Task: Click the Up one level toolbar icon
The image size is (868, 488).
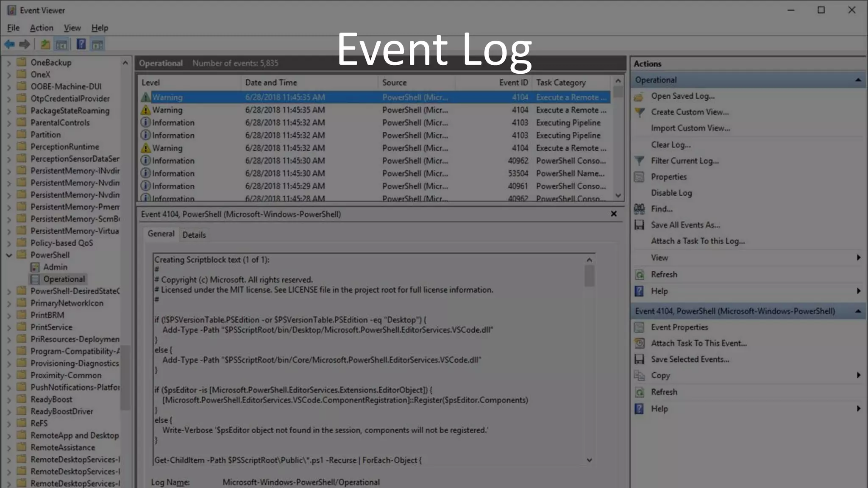Action: [x=45, y=44]
